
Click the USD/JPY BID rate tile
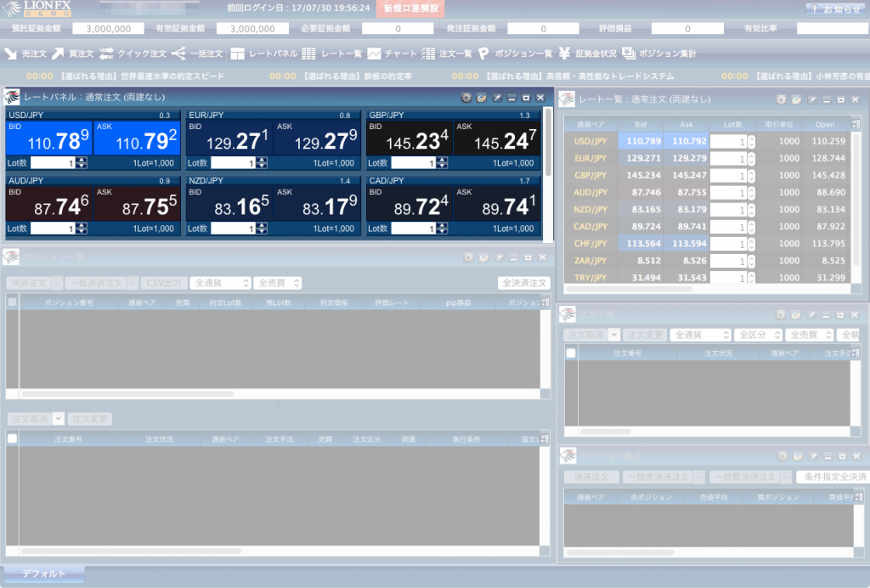pyautogui.click(x=49, y=139)
